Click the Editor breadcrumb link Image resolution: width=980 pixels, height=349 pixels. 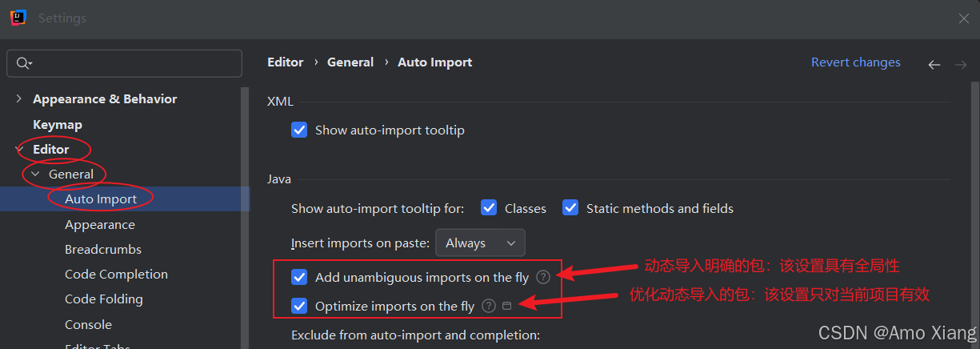coord(285,62)
